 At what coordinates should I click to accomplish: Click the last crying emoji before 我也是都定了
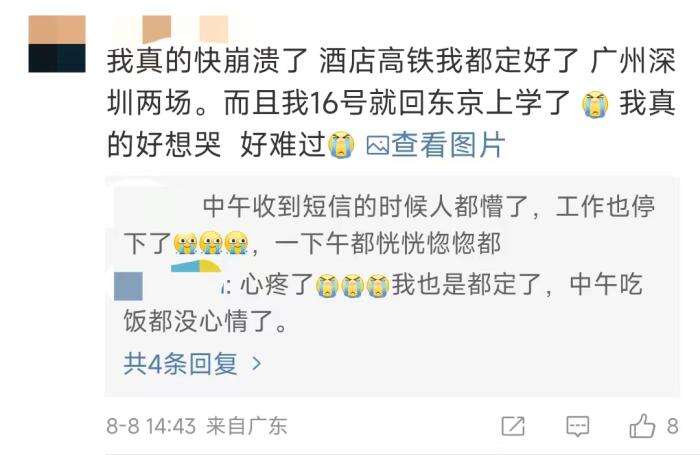(x=378, y=285)
